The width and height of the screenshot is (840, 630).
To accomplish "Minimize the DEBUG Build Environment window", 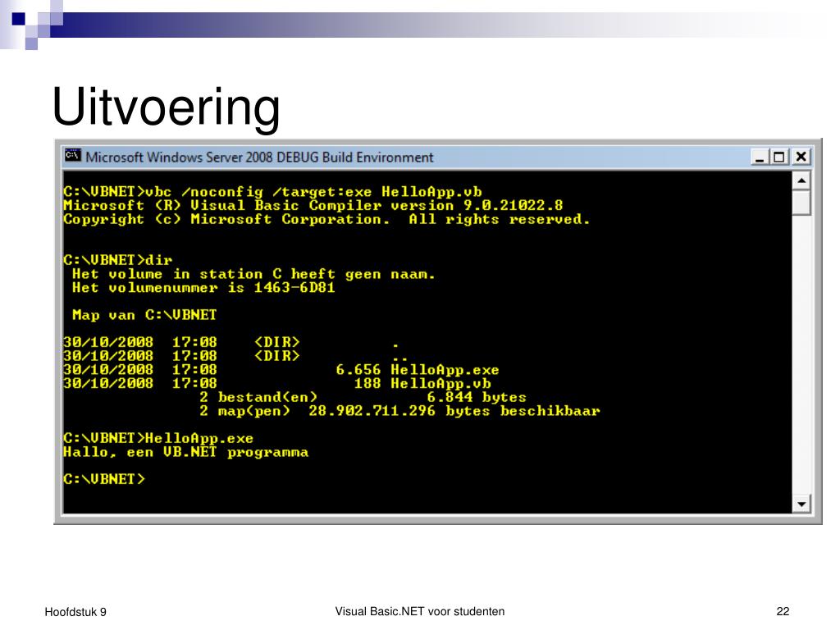I will (759, 157).
